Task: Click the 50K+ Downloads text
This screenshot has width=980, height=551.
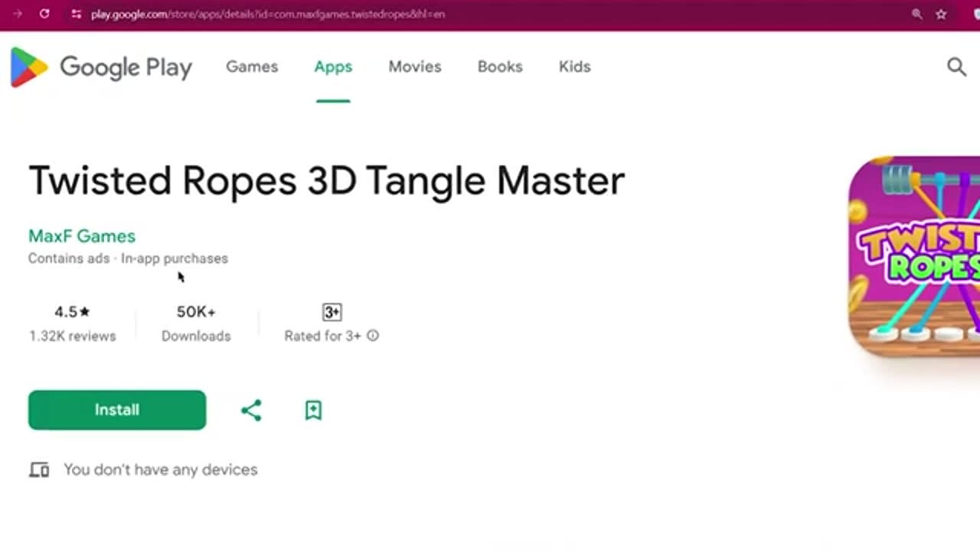Action: point(196,324)
